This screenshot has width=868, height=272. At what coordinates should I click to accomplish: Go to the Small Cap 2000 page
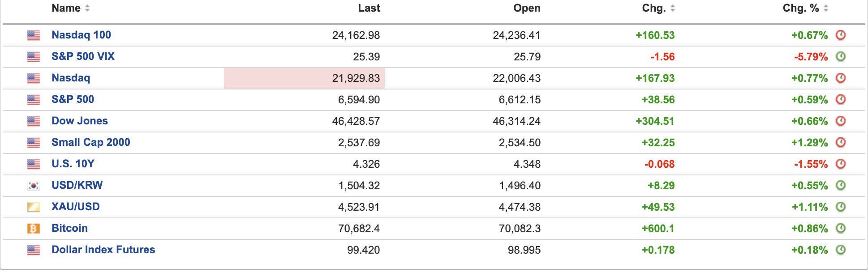pos(90,142)
